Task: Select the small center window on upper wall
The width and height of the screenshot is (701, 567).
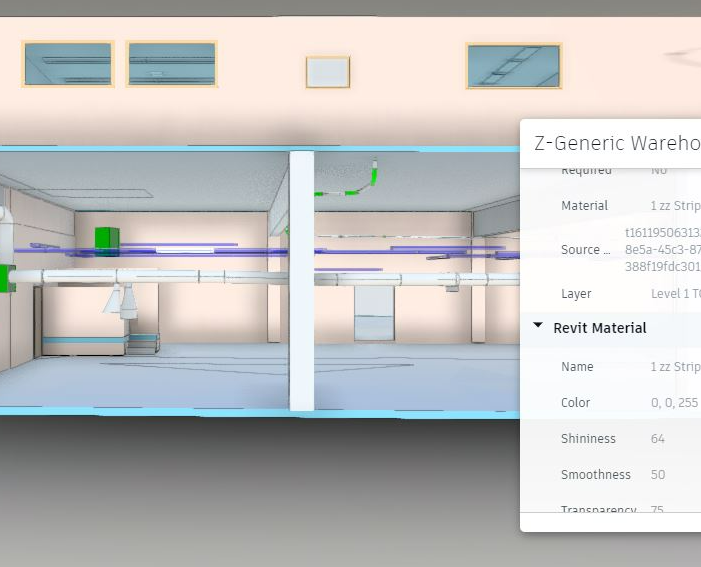Action: click(328, 72)
